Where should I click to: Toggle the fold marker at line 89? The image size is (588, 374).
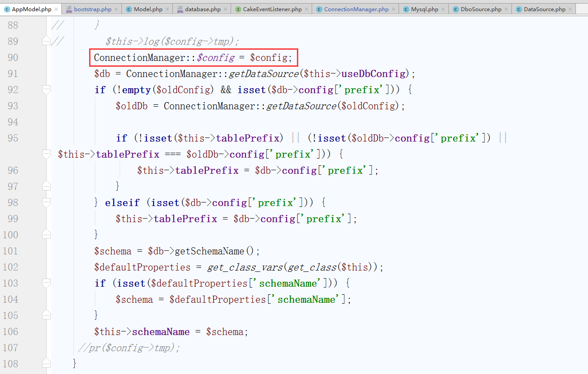(x=46, y=41)
